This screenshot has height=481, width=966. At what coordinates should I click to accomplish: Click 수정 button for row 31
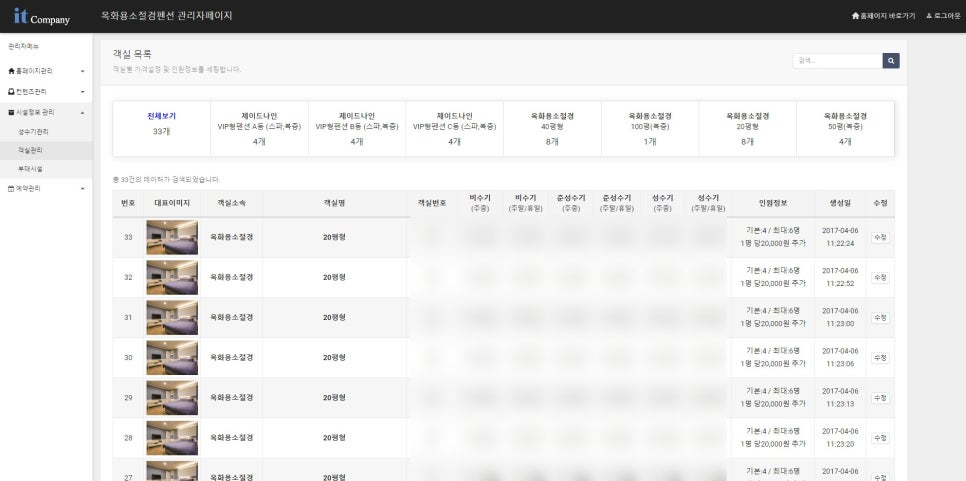pyautogui.click(x=880, y=318)
